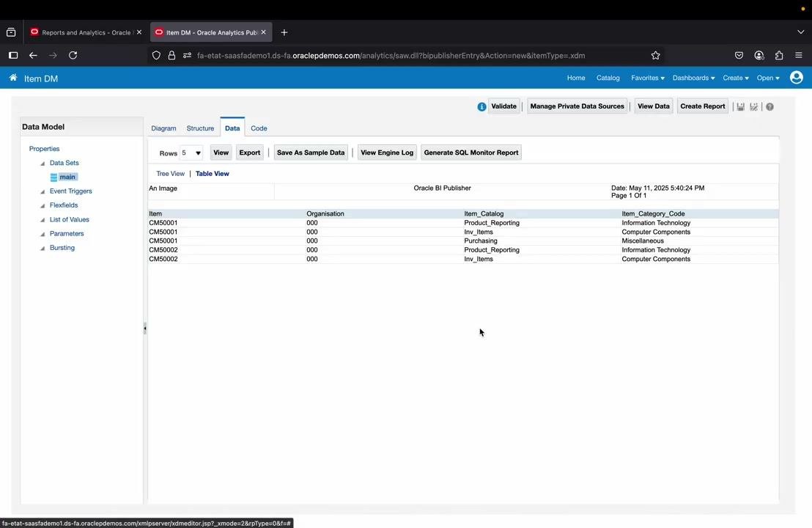Click the View Data button
Screen dimensions: 812x528
coord(654,106)
